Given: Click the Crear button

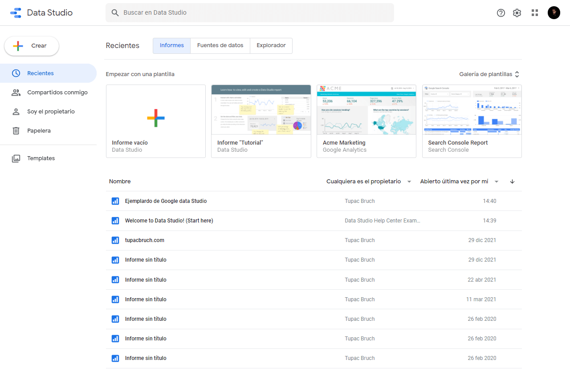Looking at the screenshot, I should click(x=32, y=46).
